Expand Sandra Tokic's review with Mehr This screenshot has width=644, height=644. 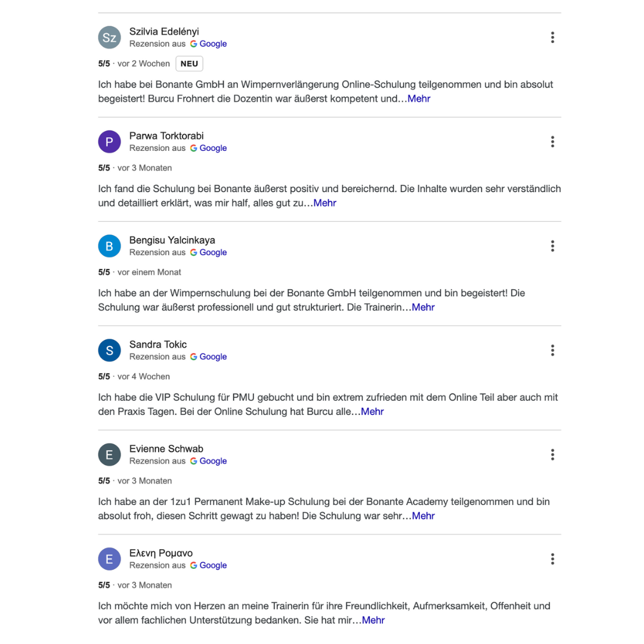pos(372,412)
